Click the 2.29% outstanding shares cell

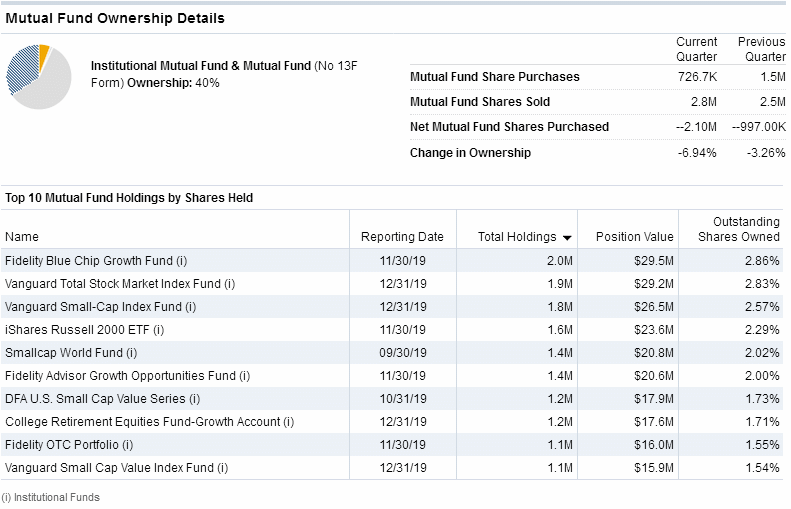click(x=762, y=330)
